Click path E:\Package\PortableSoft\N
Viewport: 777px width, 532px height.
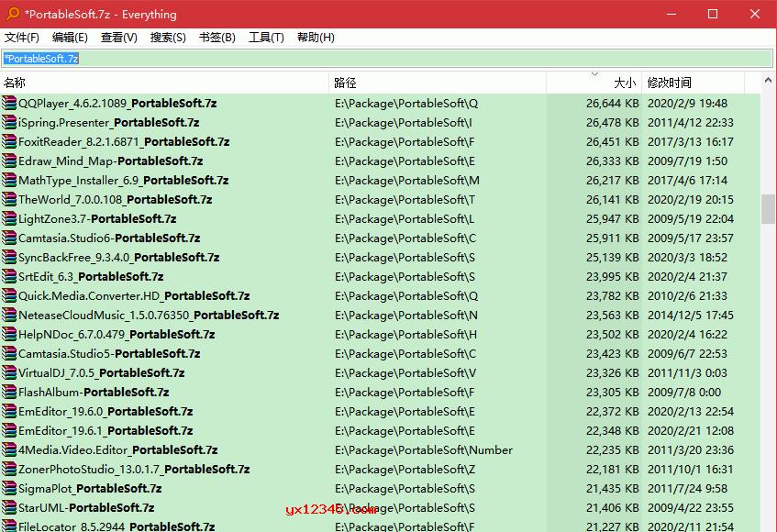tap(406, 315)
